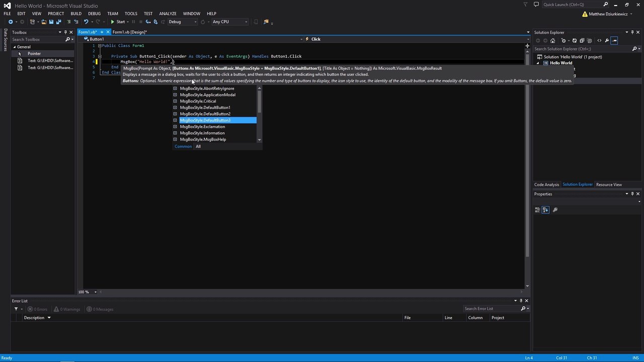This screenshot has height=362, width=644.
Task: Open the DEBUG menu
Action: 94,14
